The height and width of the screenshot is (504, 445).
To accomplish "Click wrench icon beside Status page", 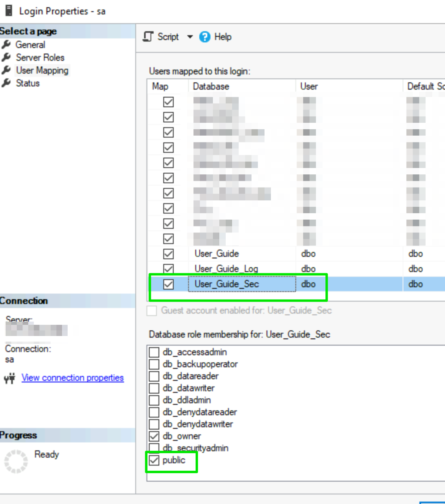I will click(x=6, y=83).
